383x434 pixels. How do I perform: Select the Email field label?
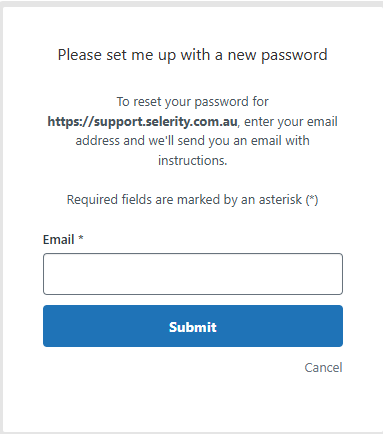pyautogui.click(x=59, y=240)
